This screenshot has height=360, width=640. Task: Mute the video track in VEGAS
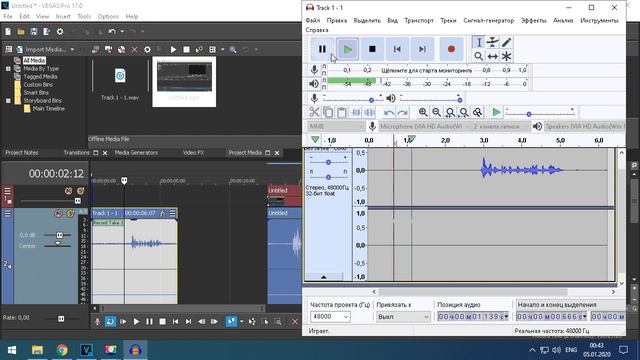pos(68,191)
